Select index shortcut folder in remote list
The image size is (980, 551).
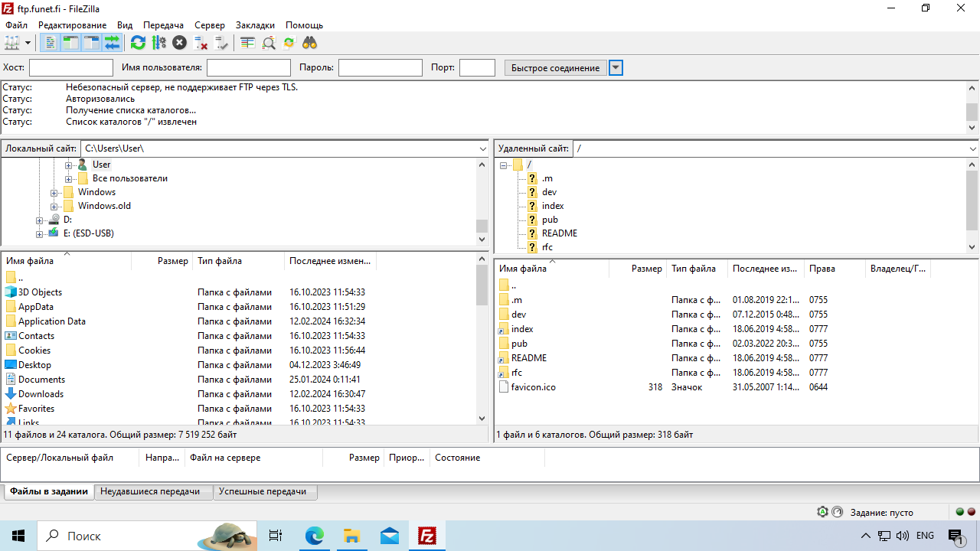coord(521,329)
